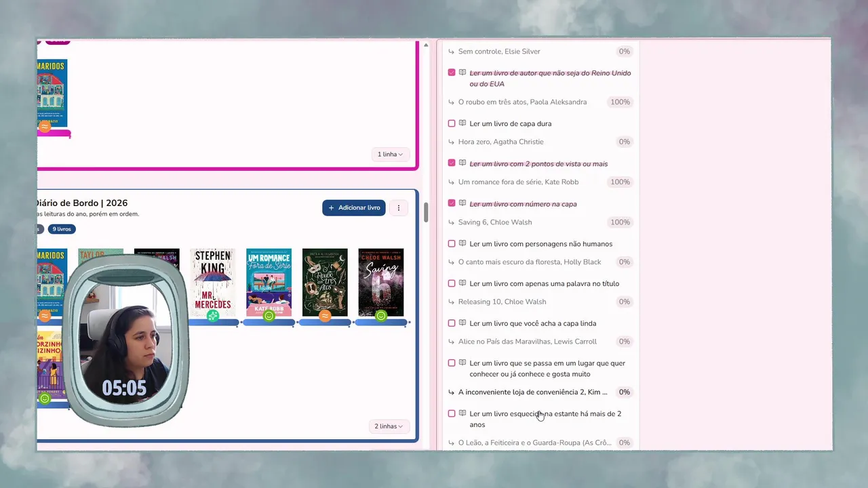Open the '2 linhas' rows dropdown
This screenshot has width=868, height=488.
click(x=390, y=426)
